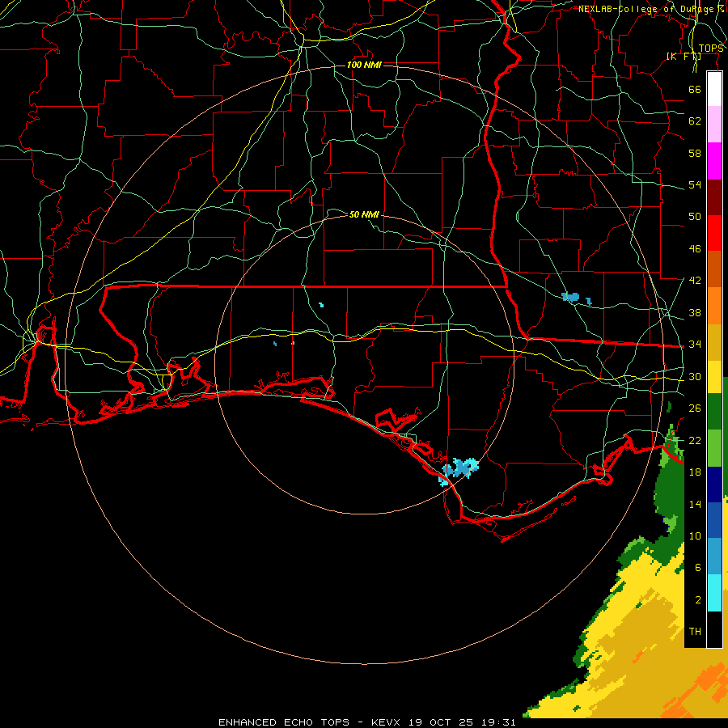The image size is (728, 728).
Task: Click the legend value 38
Action: (695, 312)
